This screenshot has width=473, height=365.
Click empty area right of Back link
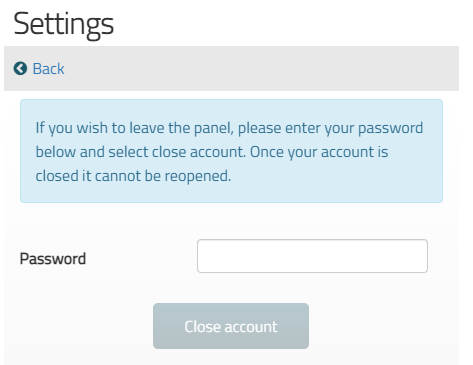tap(260, 69)
